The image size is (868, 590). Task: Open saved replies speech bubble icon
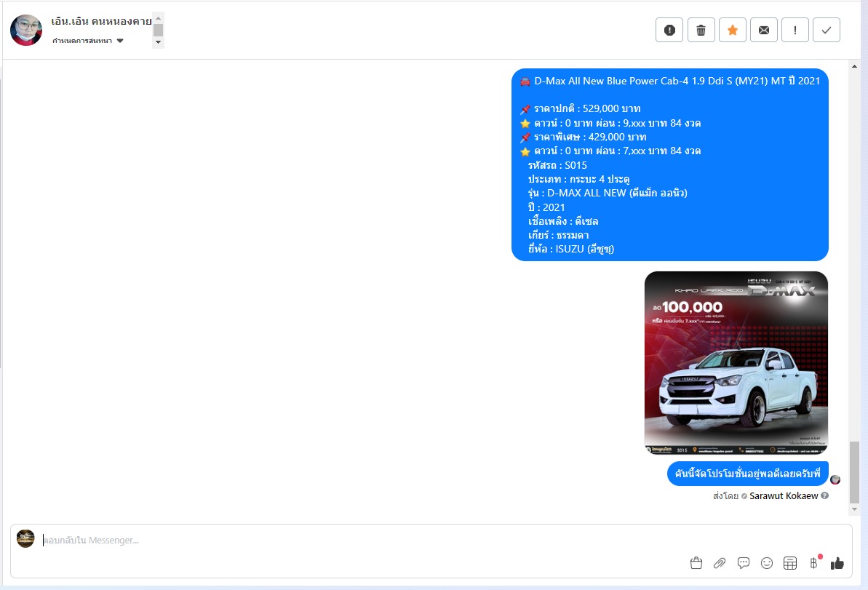pos(744,563)
